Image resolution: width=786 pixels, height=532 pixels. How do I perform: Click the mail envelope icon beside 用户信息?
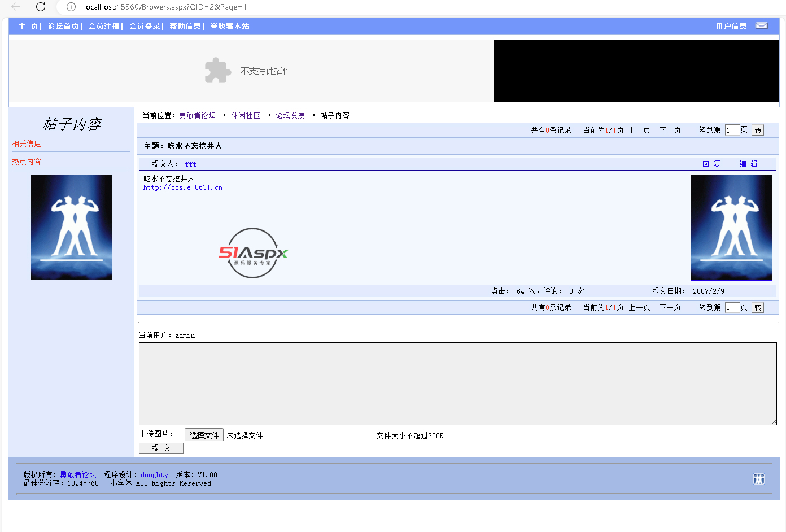762,25
